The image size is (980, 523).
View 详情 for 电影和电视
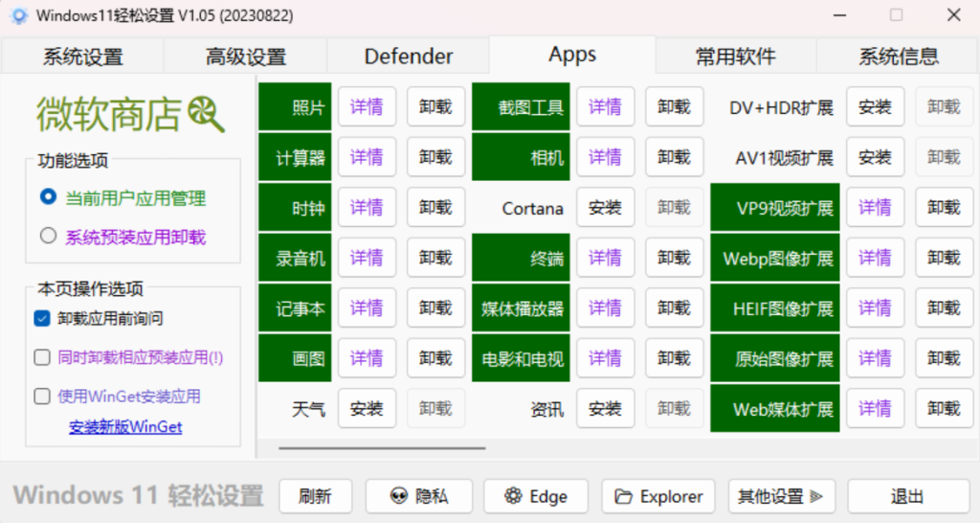(x=605, y=358)
